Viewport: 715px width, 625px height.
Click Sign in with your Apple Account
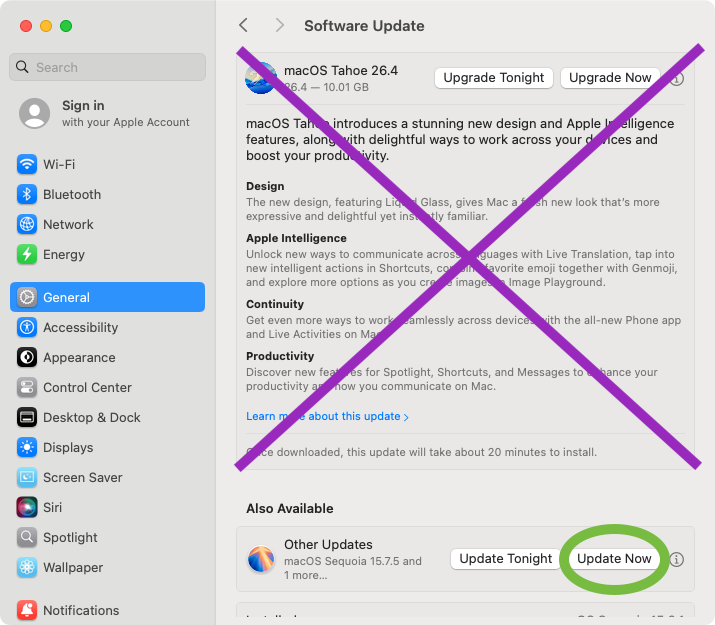click(x=108, y=113)
